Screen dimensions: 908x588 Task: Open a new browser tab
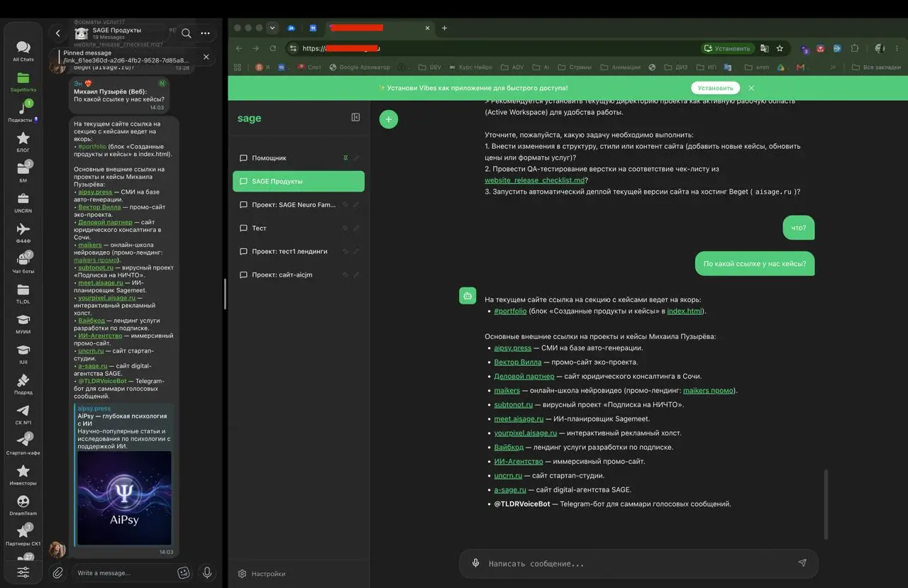click(444, 28)
